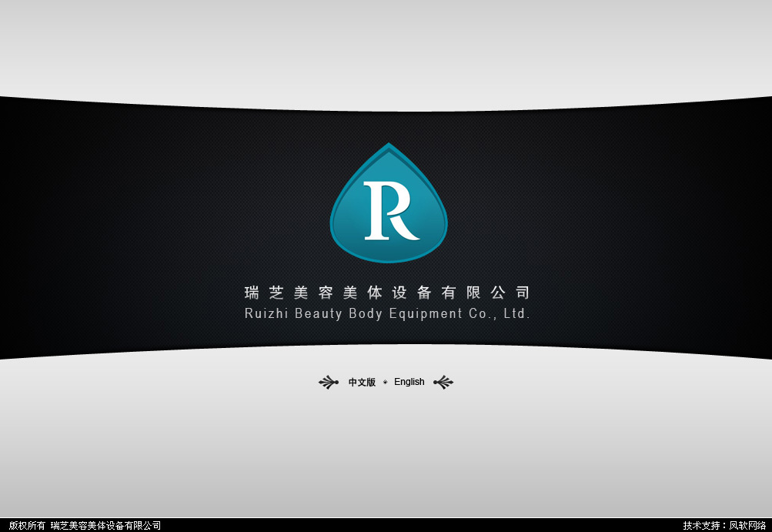Screen dimensions: 772x532
Task: Click the 设备 characters in the banner heading
Action: tap(412, 293)
